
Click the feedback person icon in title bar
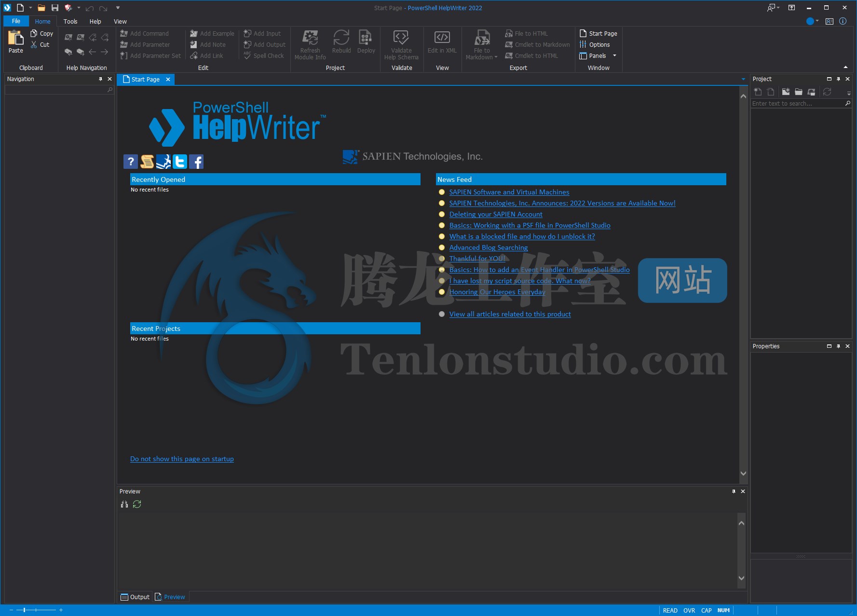coord(772,8)
